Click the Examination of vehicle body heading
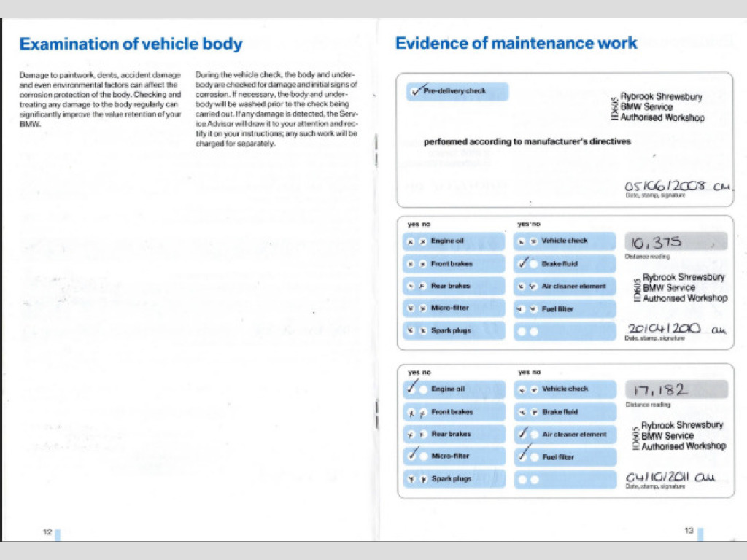The width and height of the screenshot is (747, 560). (131, 44)
